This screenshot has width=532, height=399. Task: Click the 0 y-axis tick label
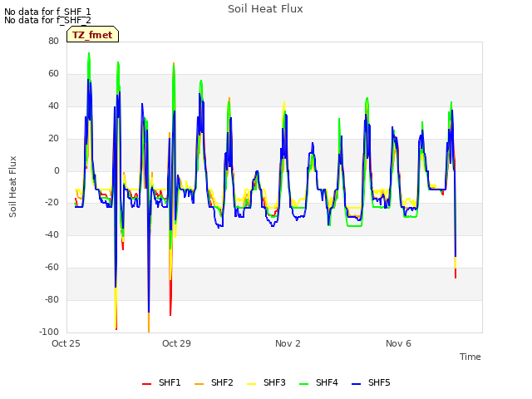[57, 170]
